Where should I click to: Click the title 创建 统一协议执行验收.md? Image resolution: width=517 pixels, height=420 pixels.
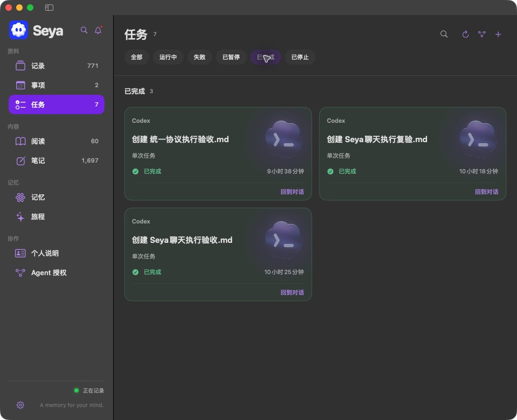click(x=180, y=139)
